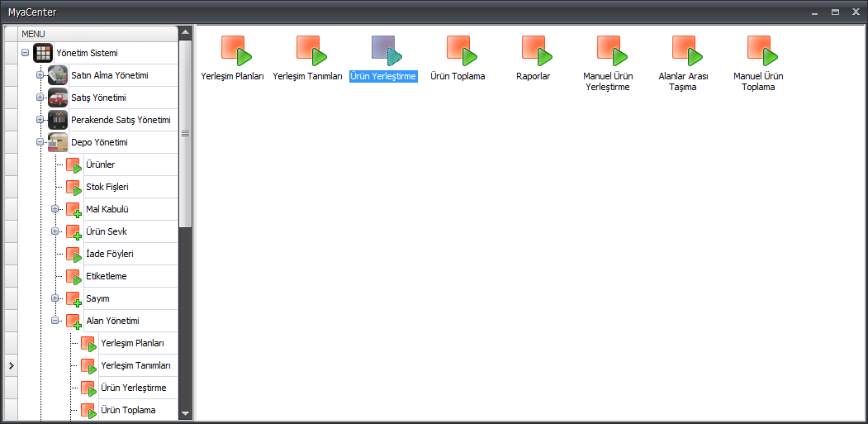Click the Satın Alma Yönetimi tree icon
The width and height of the screenshot is (868, 424).
pos(58,75)
